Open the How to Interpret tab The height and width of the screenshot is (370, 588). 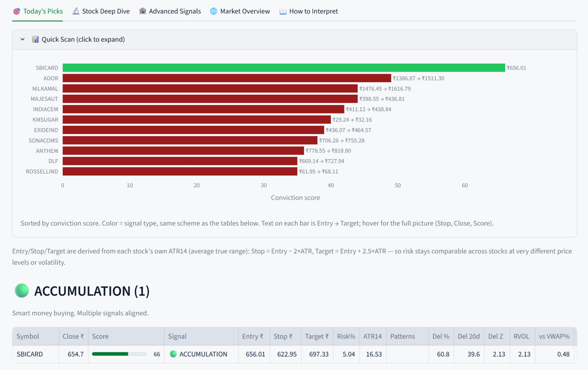point(309,11)
